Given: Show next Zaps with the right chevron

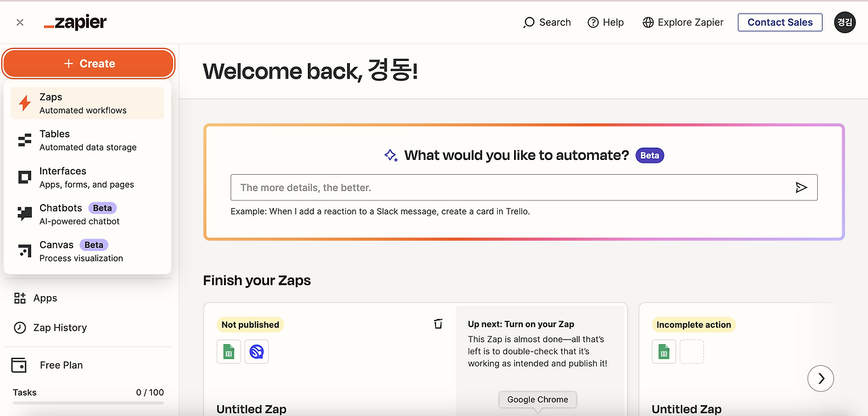Looking at the screenshot, I should point(821,378).
